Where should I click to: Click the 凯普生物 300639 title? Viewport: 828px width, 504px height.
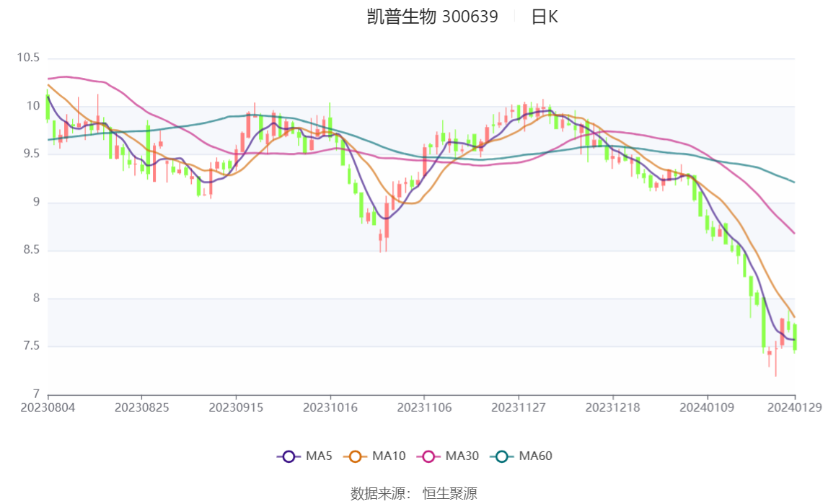(x=433, y=17)
